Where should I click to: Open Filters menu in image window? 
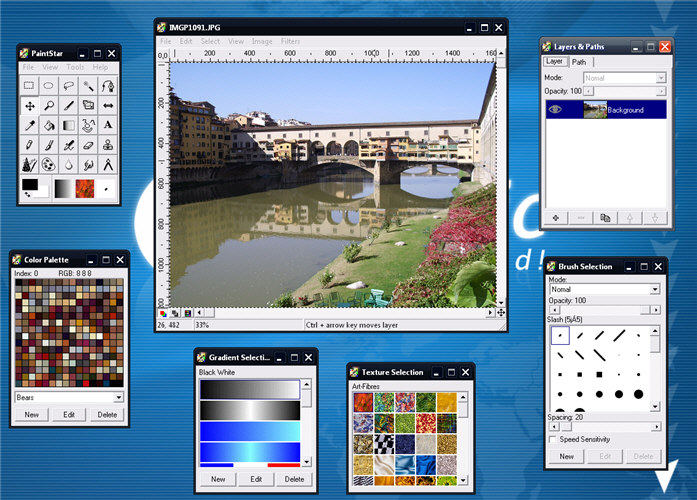click(290, 41)
